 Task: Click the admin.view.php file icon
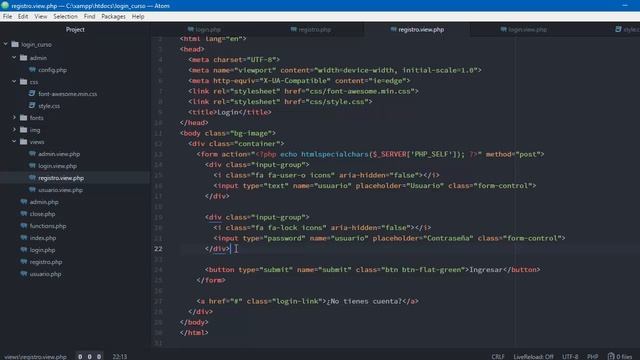32,153
